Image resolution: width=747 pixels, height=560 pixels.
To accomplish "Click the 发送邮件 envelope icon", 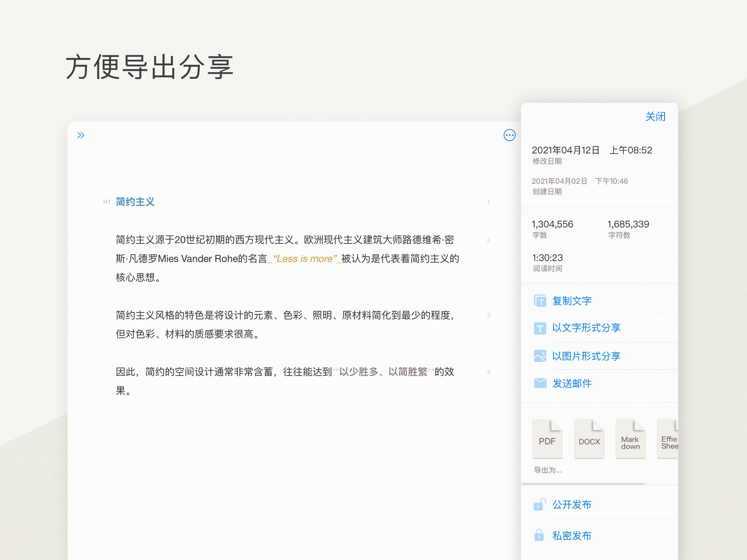I will pos(540,383).
